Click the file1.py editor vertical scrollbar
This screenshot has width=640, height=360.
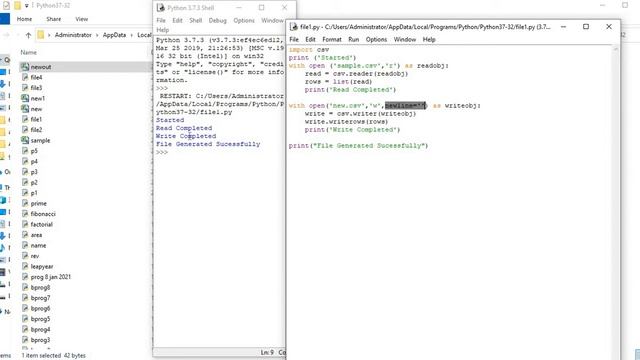pyautogui.click(x=616, y=202)
